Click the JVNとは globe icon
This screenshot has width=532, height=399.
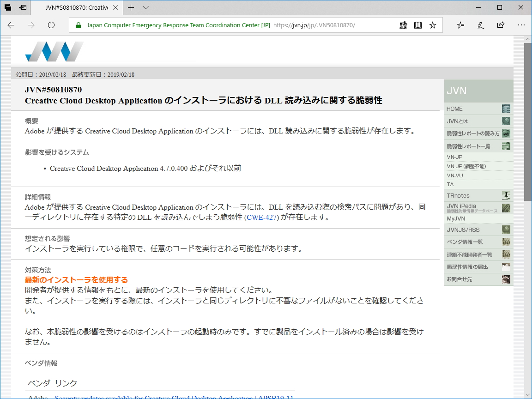506,121
